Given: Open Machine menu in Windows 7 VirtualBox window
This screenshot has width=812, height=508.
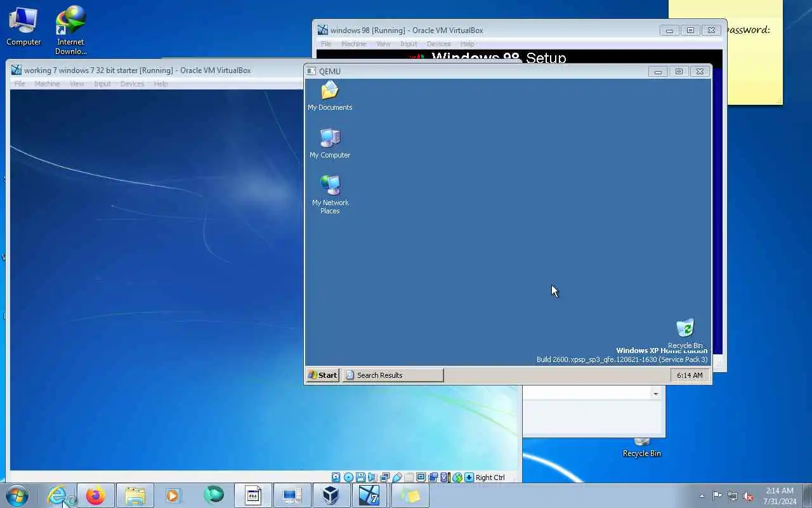Looking at the screenshot, I should [x=47, y=84].
